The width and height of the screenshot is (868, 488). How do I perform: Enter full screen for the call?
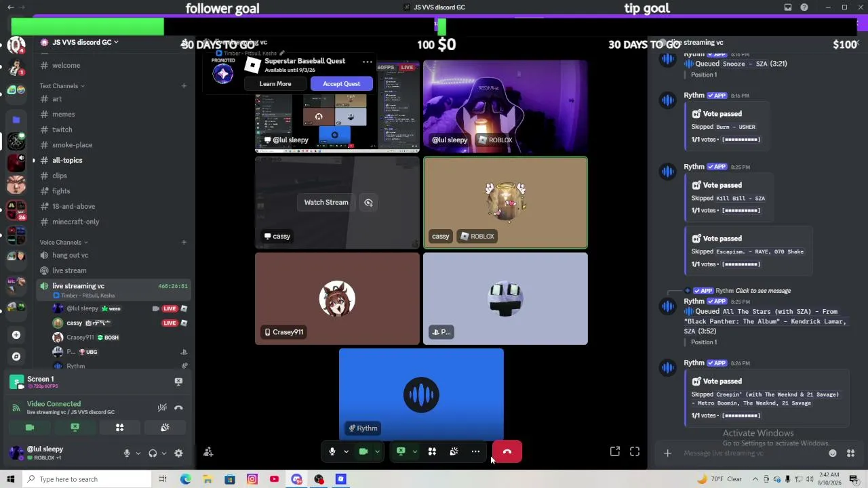click(x=635, y=451)
